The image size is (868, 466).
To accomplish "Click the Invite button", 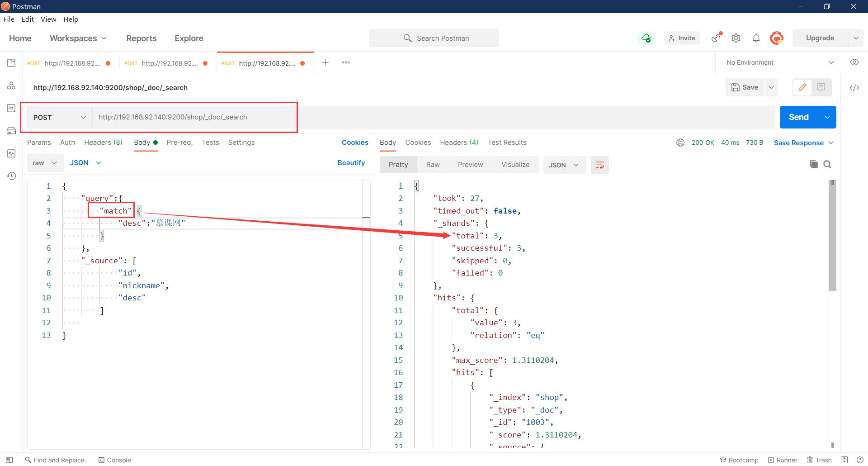I will [682, 38].
